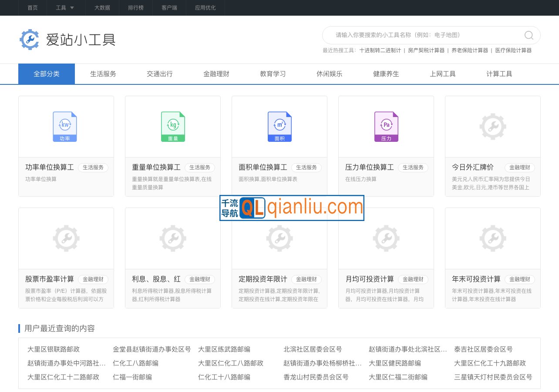Screen dimensions: 559x392
Task: Click the 十进制转二进制计 hot search link
Action: 378,50
